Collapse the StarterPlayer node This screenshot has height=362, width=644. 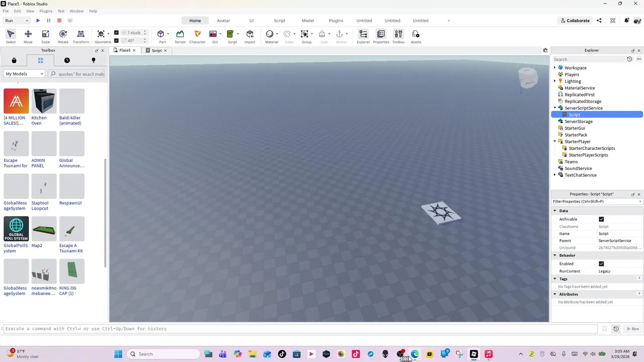(555, 142)
